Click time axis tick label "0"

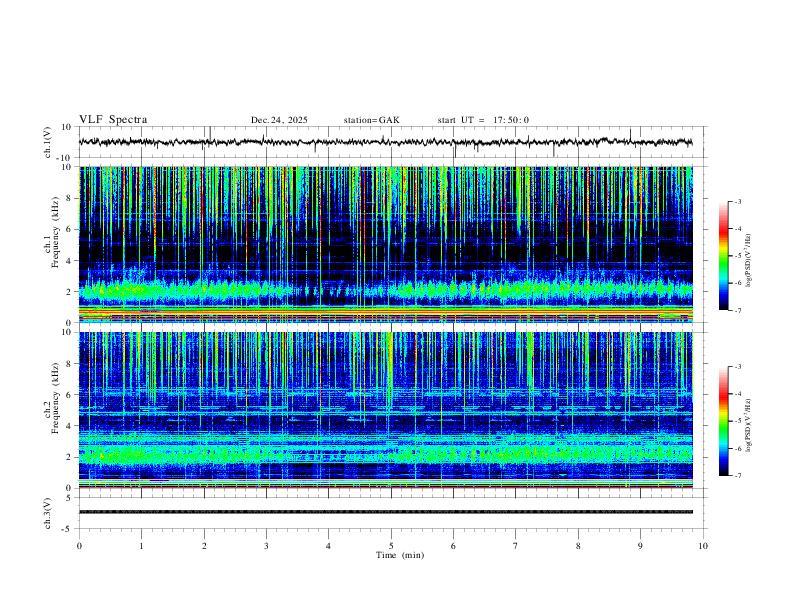79,546
